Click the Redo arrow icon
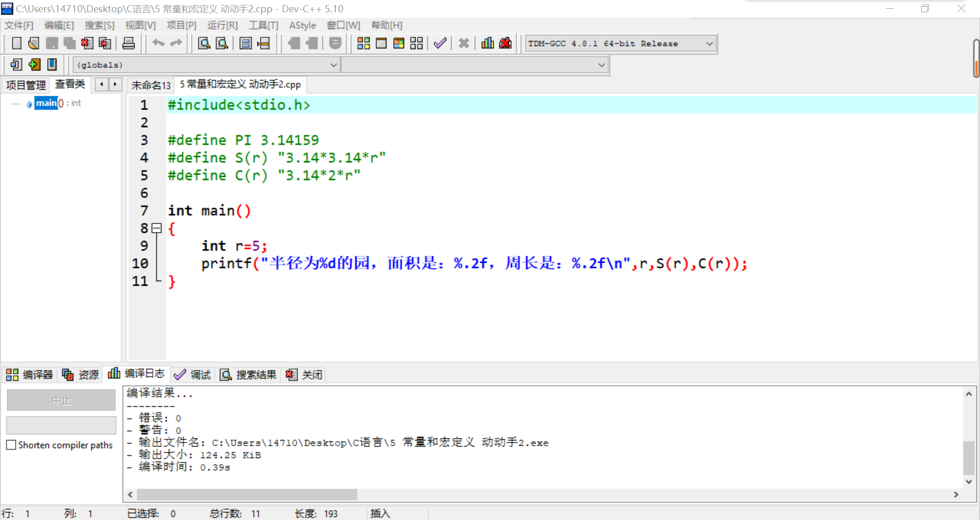980x520 pixels. tap(176, 43)
